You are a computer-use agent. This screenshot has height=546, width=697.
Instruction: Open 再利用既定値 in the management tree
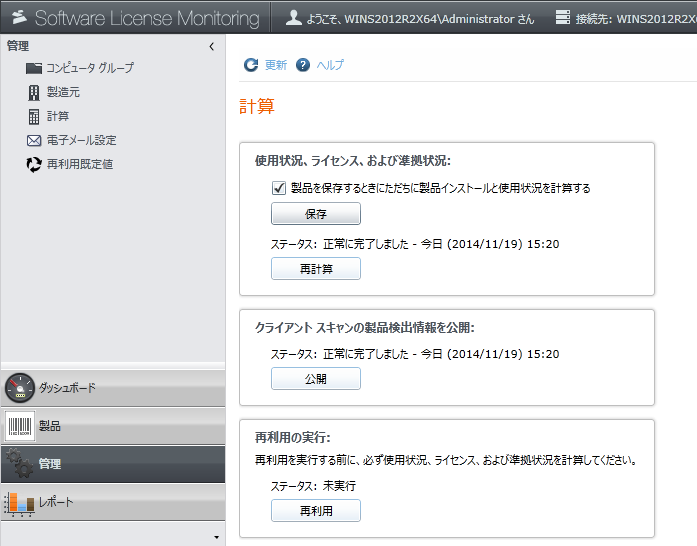[80, 165]
